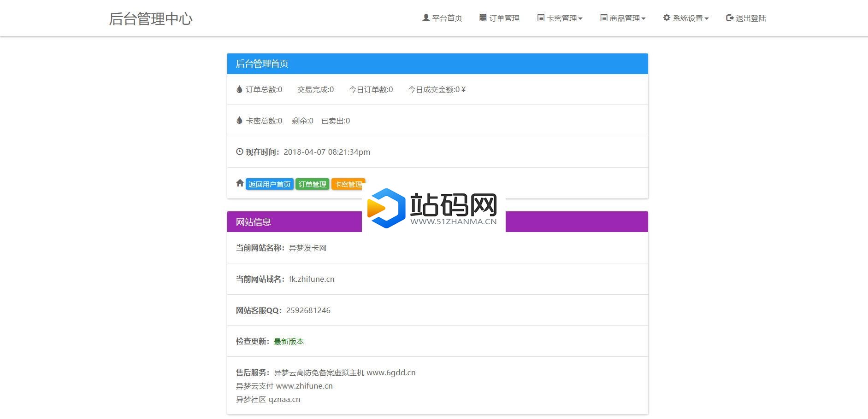The width and height of the screenshot is (868, 419).
Task: Click the 异梦社区 qznaa.cn line
Action: click(268, 399)
